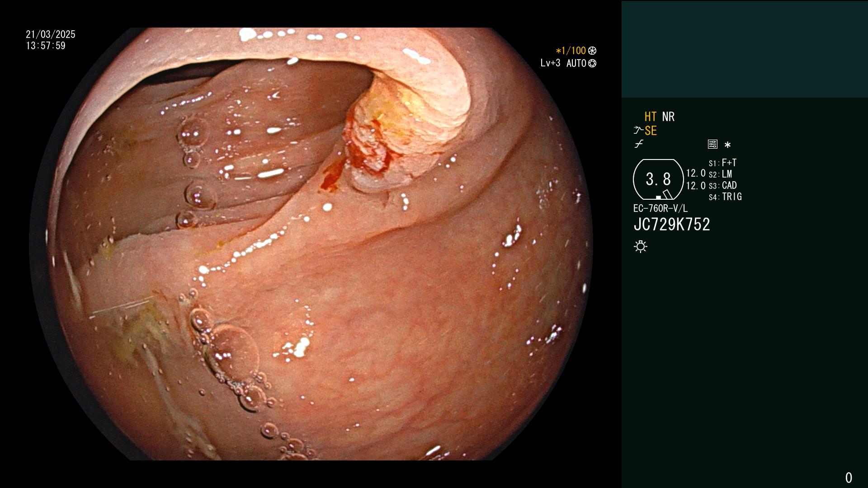Click the endoscopic video image
Screen dimensions: 868x488
point(311,244)
